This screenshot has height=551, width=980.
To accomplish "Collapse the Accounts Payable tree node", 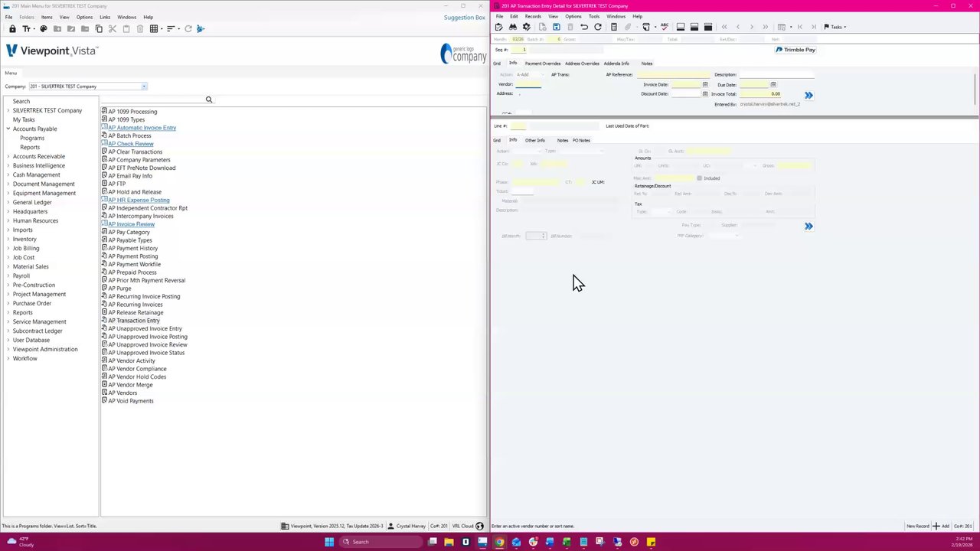I will click(x=8, y=129).
